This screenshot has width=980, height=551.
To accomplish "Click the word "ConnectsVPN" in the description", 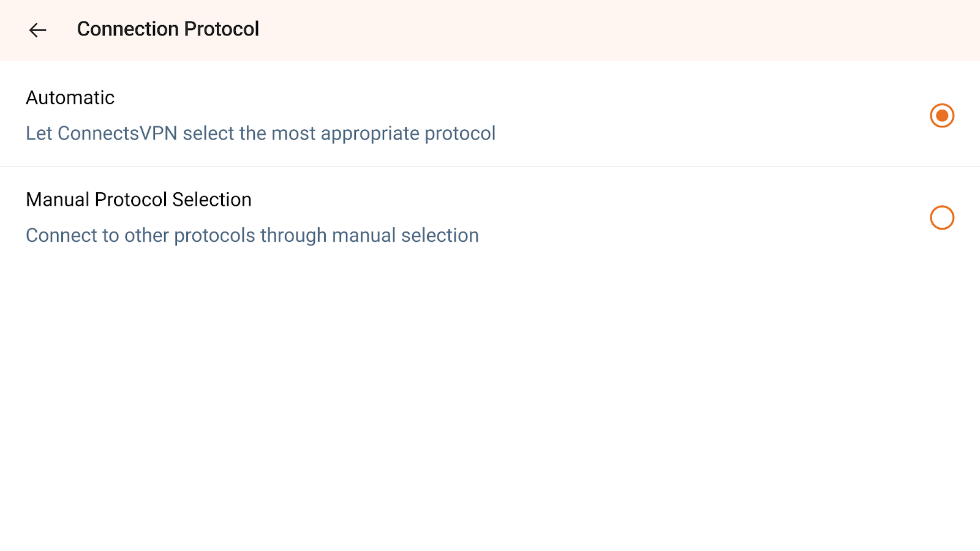I will 117,133.
